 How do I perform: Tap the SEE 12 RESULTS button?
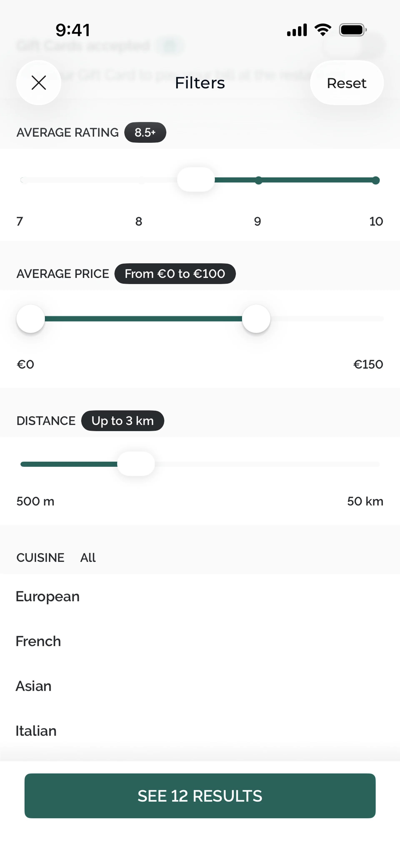click(200, 796)
